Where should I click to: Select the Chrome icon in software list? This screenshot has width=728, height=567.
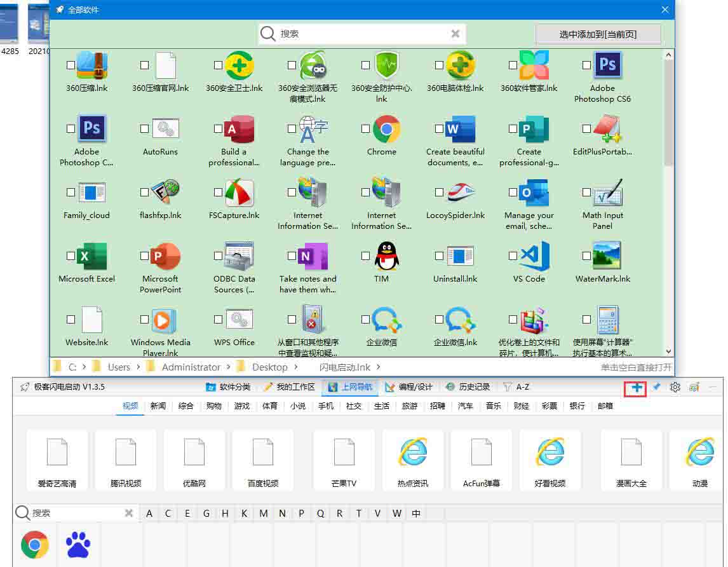(386, 129)
